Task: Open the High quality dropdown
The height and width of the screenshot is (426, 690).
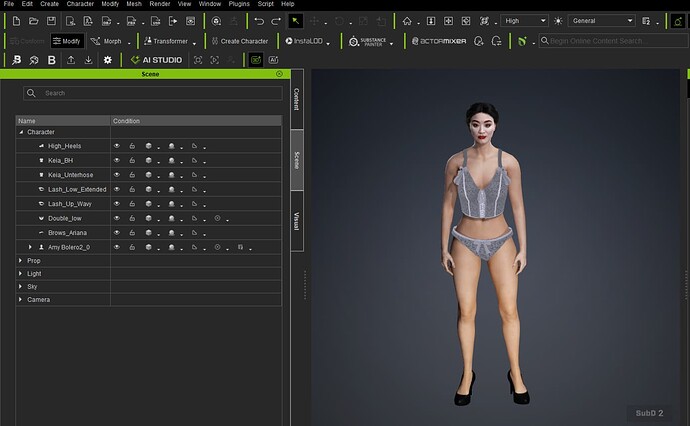Action: click(525, 21)
